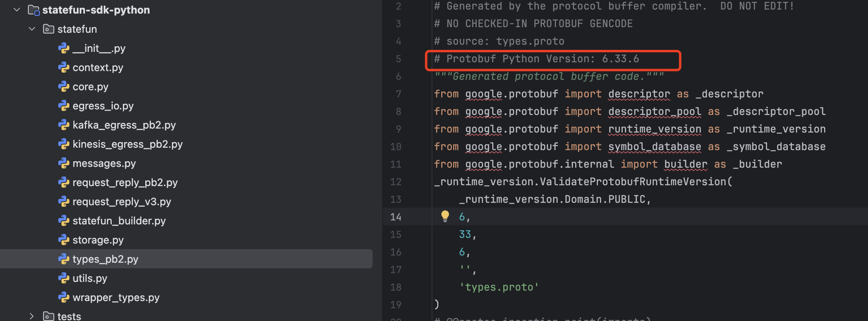Click 'DO NOT EDIT!' comment on line 2
The height and width of the screenshot is (321, 868).
pos(757,6)
